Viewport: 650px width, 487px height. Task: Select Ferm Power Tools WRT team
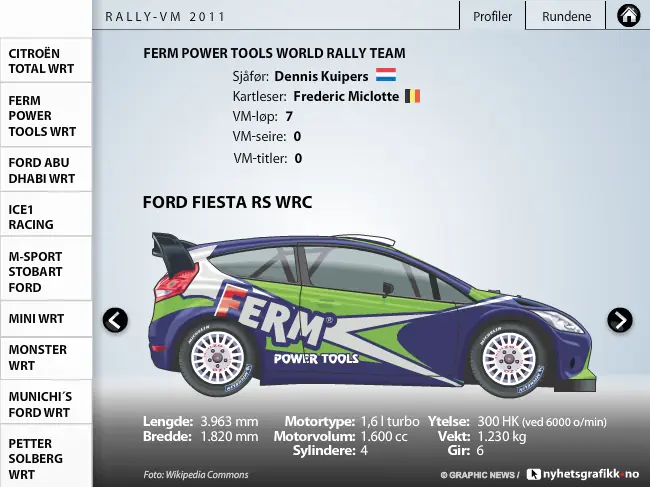(x=46, y=116)
